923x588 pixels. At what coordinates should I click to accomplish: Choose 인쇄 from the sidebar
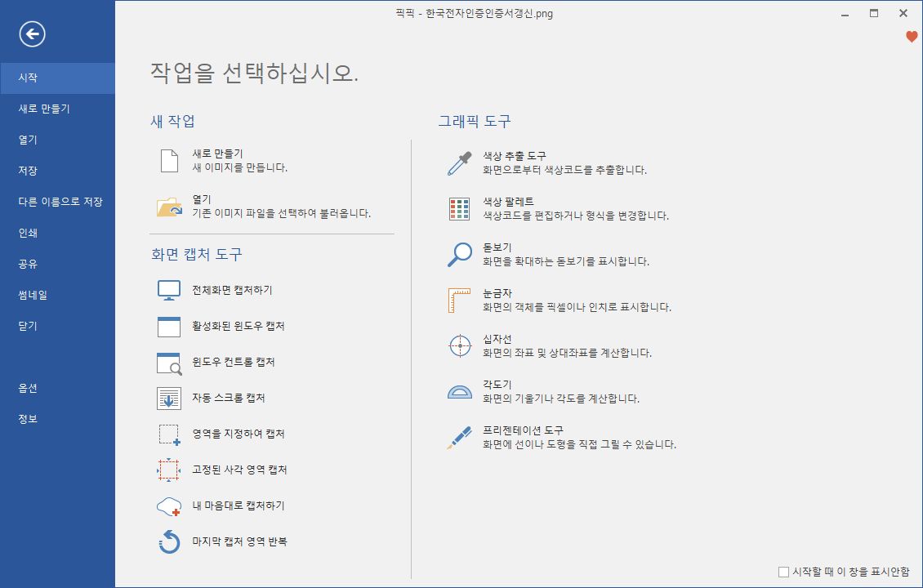[x=29, y=233]
